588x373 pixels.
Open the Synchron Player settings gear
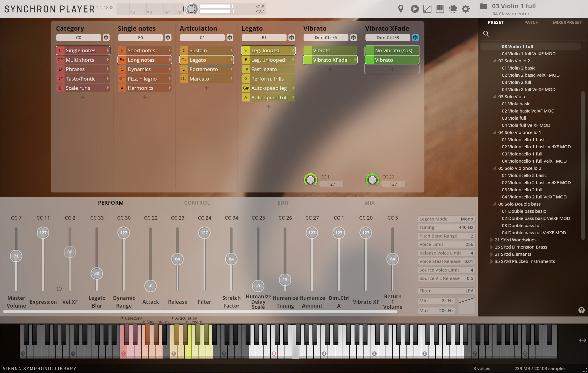[x=465, y=9]
